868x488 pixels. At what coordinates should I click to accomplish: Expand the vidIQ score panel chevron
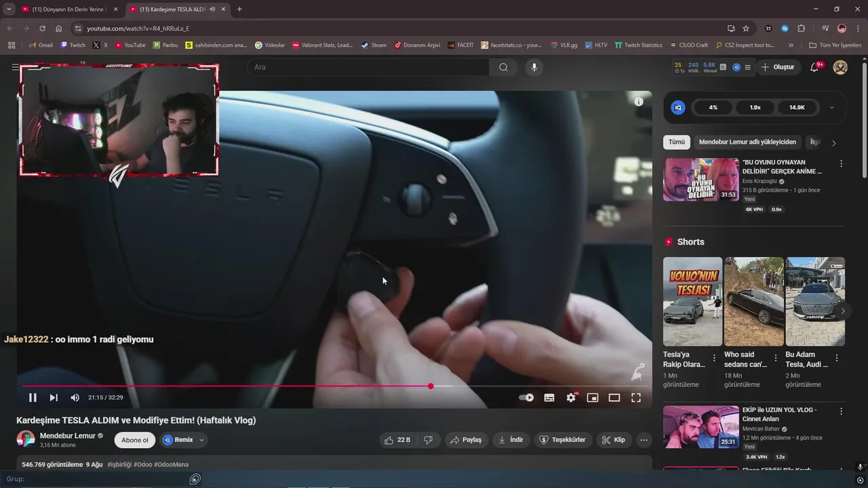pyautogui.click(x=832, y=107)
